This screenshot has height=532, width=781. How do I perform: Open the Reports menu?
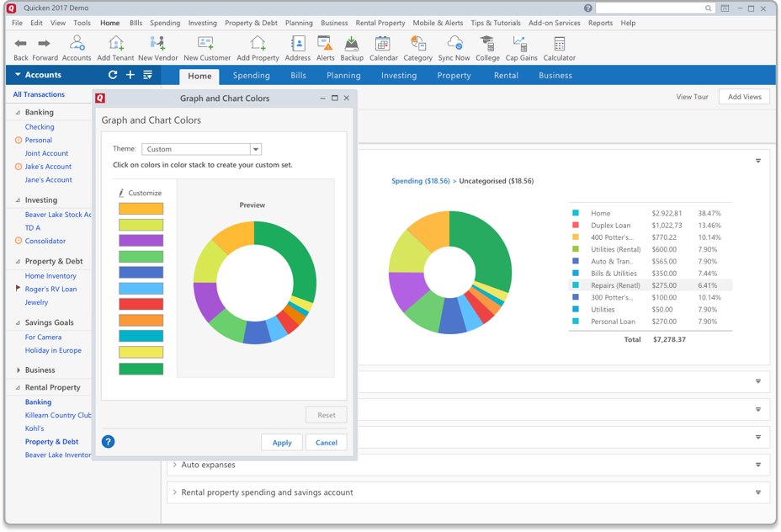coord(600,23)
